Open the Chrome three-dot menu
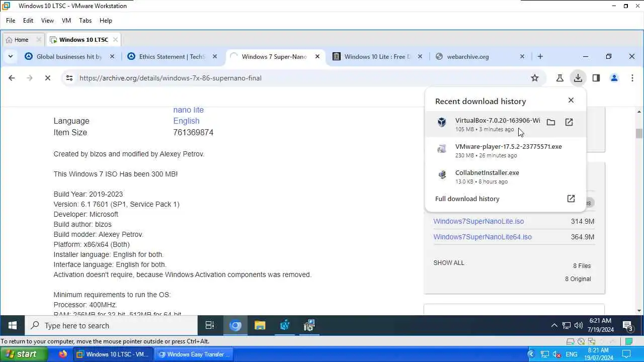 point(632,78)
